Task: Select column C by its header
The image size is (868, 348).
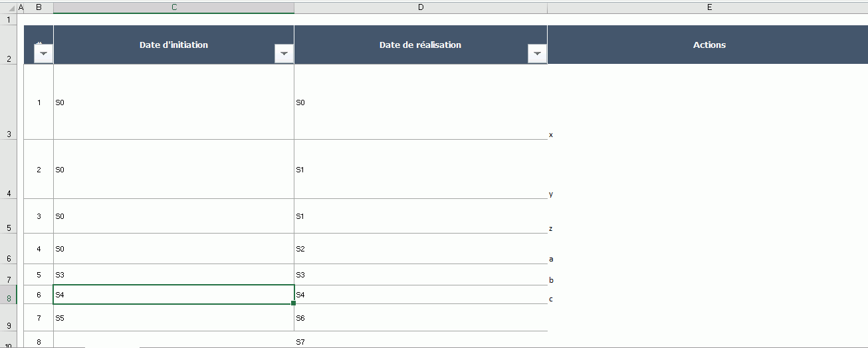Action: click(x=173, y=7)
